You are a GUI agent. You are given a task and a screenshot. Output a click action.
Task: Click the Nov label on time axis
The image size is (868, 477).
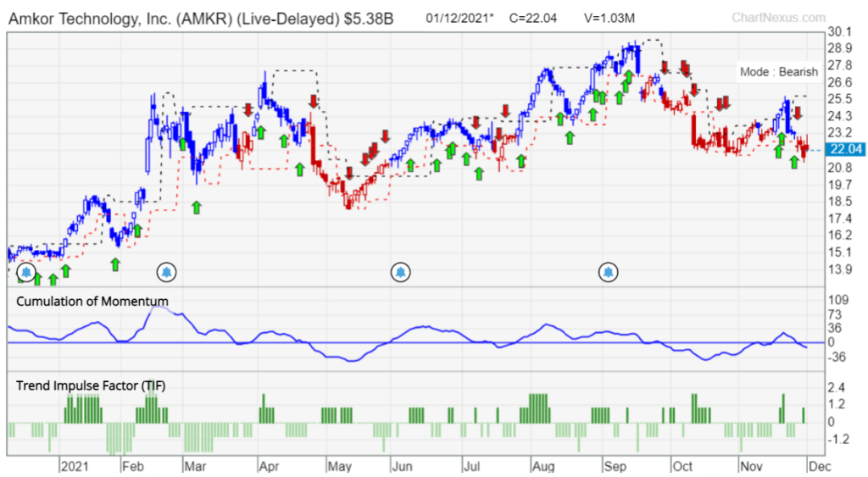pyautogui.click(x=752, y=466)
